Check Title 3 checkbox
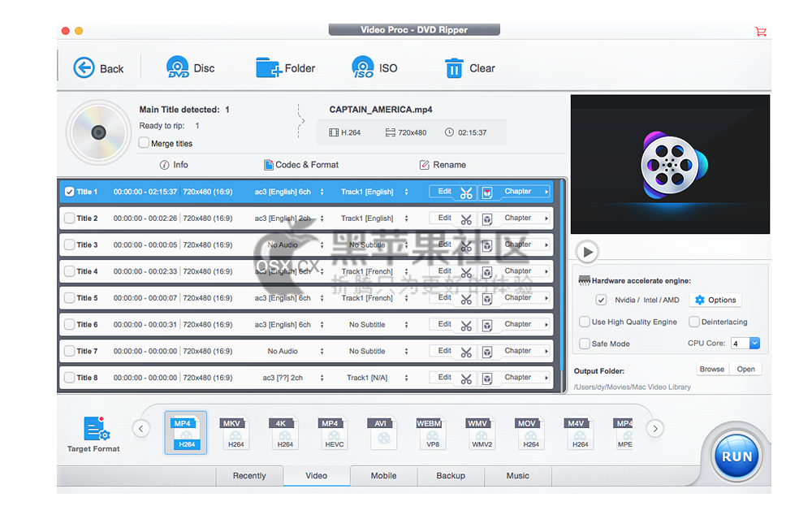This screenshot has width=812, height=519. [69, 244]
